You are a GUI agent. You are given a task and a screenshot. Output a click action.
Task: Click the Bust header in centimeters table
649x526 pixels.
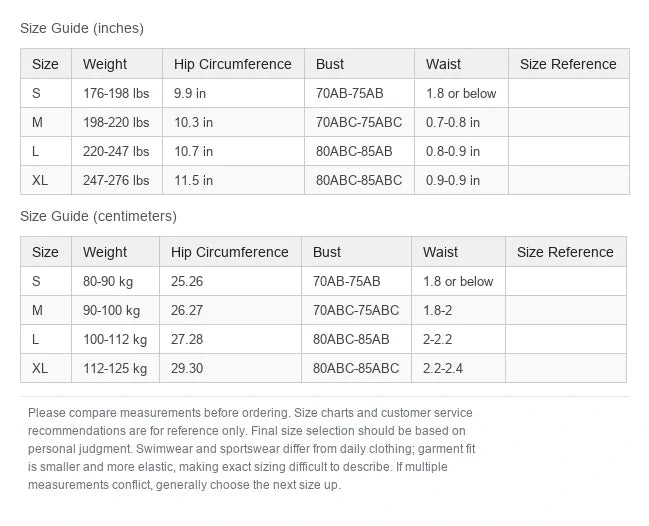356,252
